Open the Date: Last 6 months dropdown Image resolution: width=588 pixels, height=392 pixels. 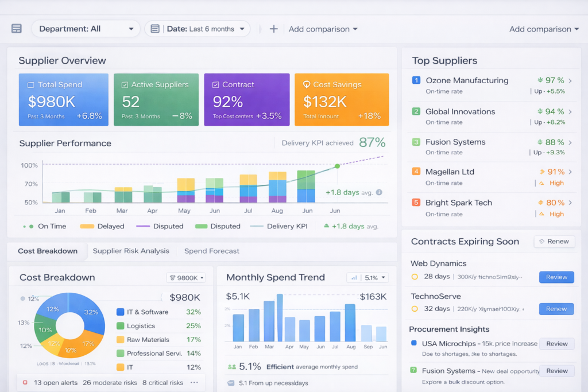point(197,29)
